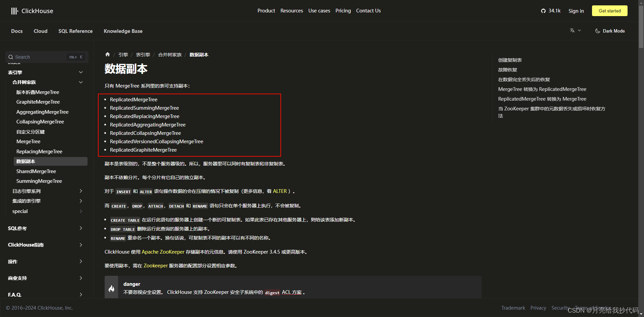The height and width of the screenshot is (317, 644).
Task: Toggle Dark Mode
Action: (x=610, y=31)
